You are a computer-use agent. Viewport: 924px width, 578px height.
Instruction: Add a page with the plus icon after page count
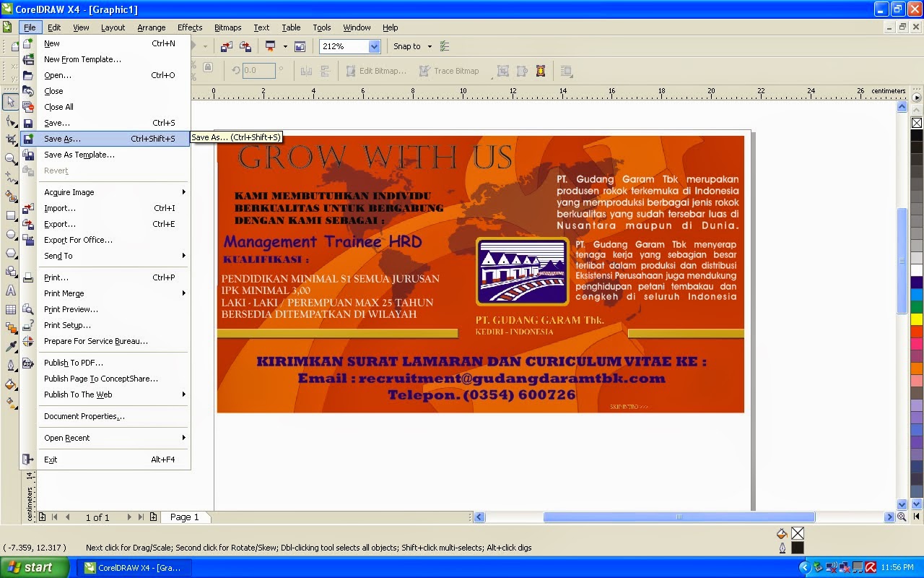pos(153,517)
